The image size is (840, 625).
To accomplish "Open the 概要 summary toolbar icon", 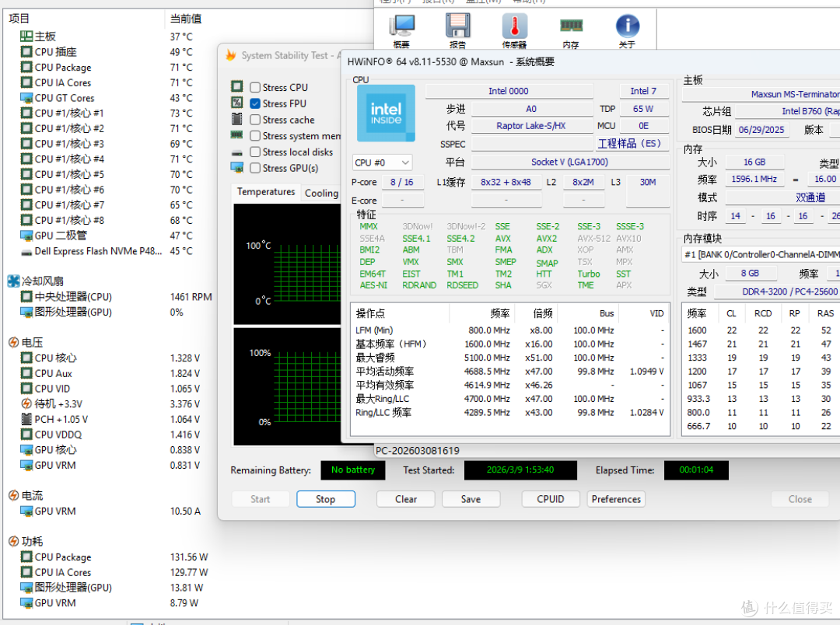I will click(402, 26).
